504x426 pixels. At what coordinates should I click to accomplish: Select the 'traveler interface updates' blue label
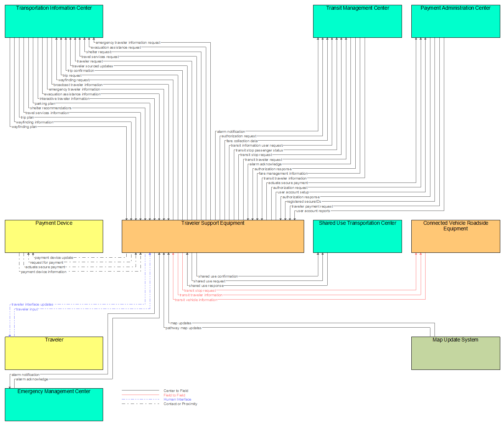(33, 304)
